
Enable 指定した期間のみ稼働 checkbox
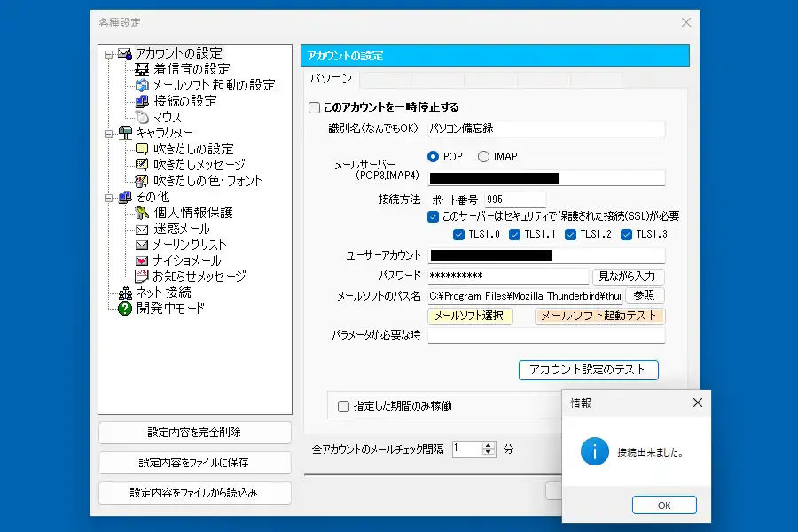click(x=343, y=406)
